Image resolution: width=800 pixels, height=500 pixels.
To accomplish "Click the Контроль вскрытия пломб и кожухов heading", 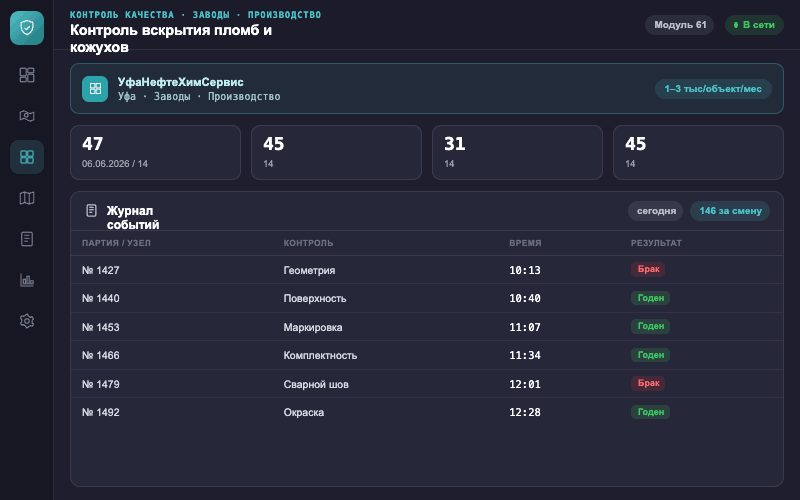I will (x=171, y=38).
